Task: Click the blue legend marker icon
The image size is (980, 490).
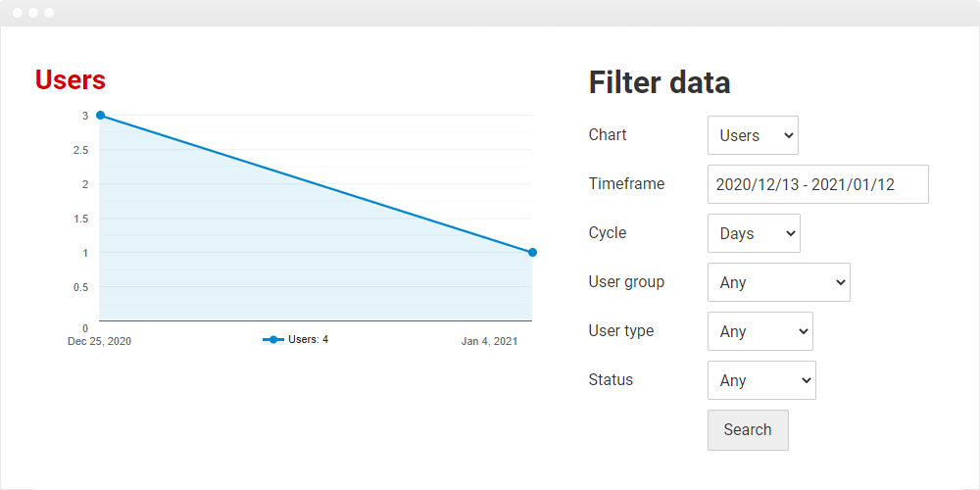Action: tap(273, 339)
